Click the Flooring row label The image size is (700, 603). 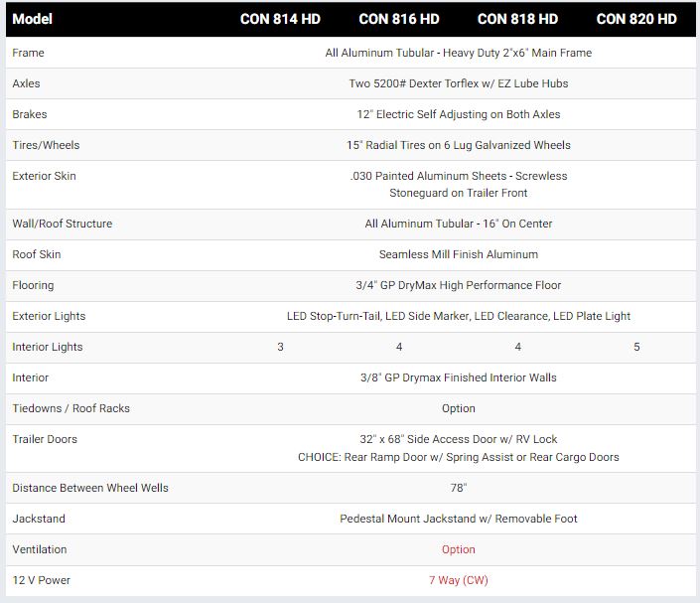click(x=33, y=285)
